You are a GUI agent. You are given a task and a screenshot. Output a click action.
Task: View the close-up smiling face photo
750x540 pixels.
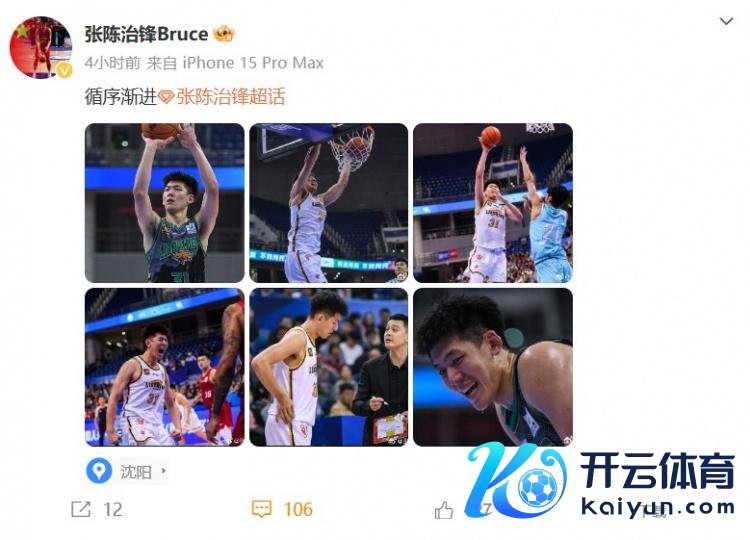[x=493, y=367]
